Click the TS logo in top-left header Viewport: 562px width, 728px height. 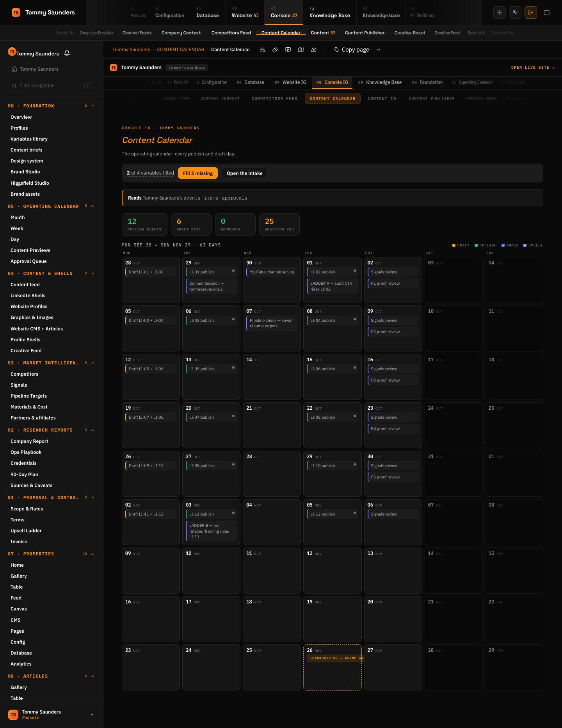16,12
